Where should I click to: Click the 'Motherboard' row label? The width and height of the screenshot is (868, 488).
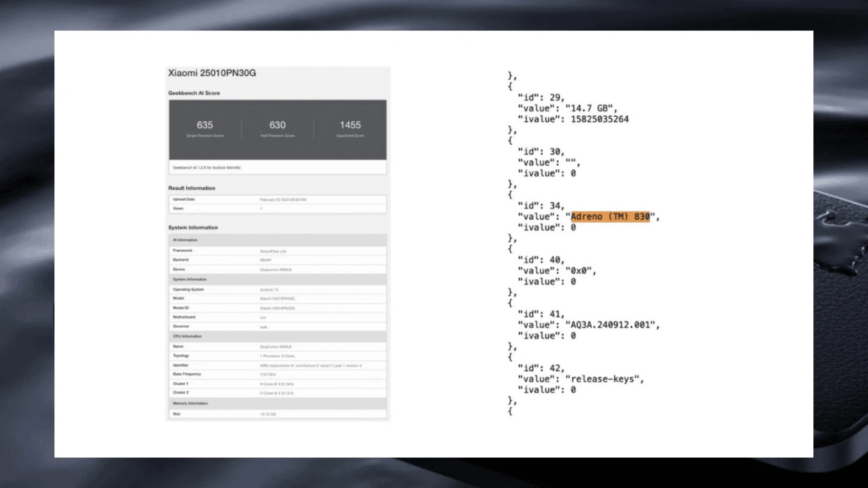point(184,317)
